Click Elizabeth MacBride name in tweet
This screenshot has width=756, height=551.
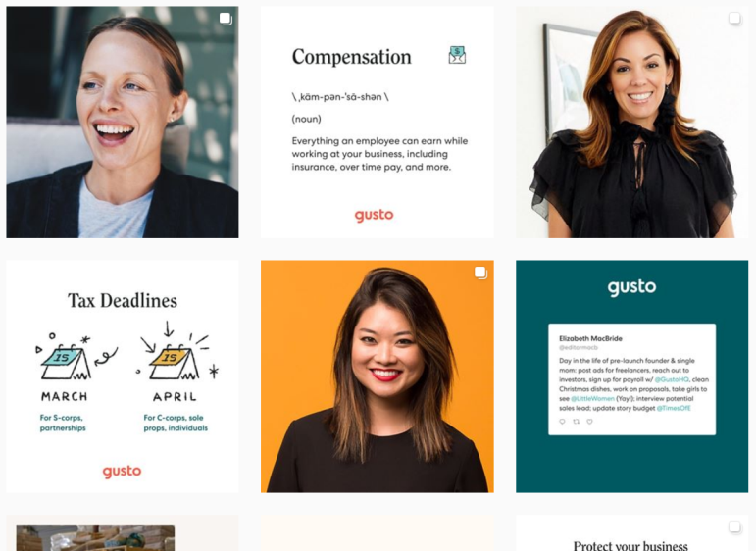pos(590,338)
